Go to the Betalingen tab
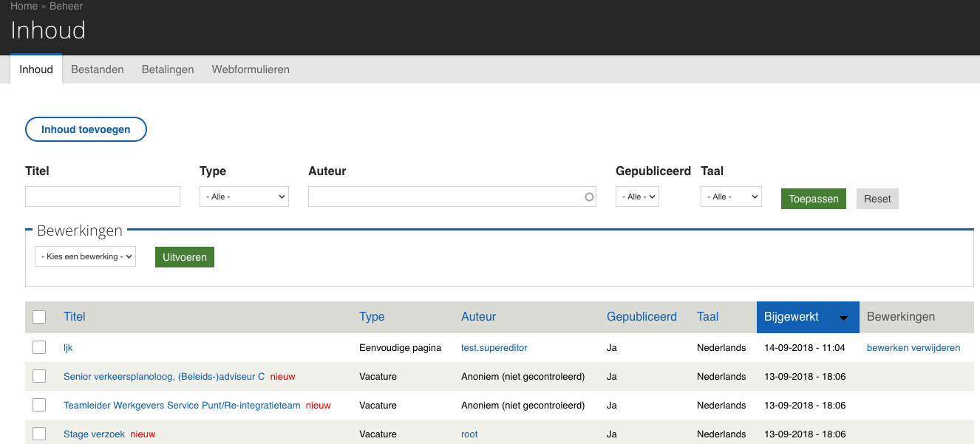The width and height of the screenshot is (980, 444). coord(168,69)
